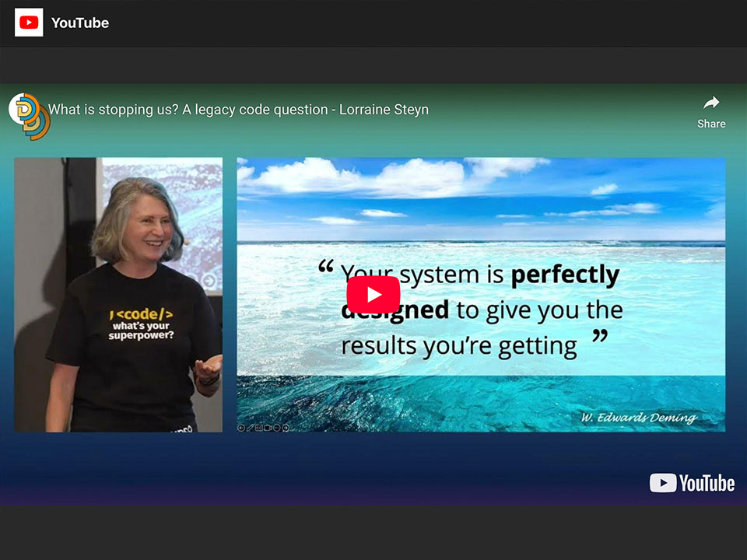The image size is (747, 560).
Task: Click the YouTube text in the top header
Action: (x=79, y=23)
